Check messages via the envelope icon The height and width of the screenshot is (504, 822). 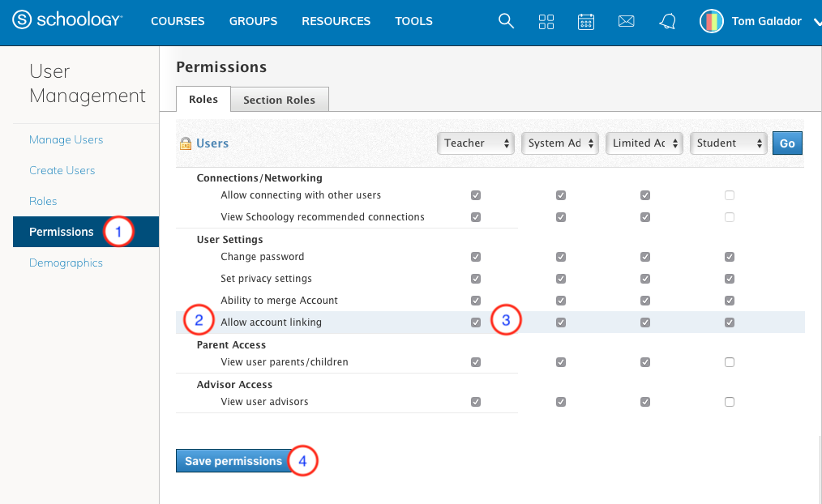626,21
